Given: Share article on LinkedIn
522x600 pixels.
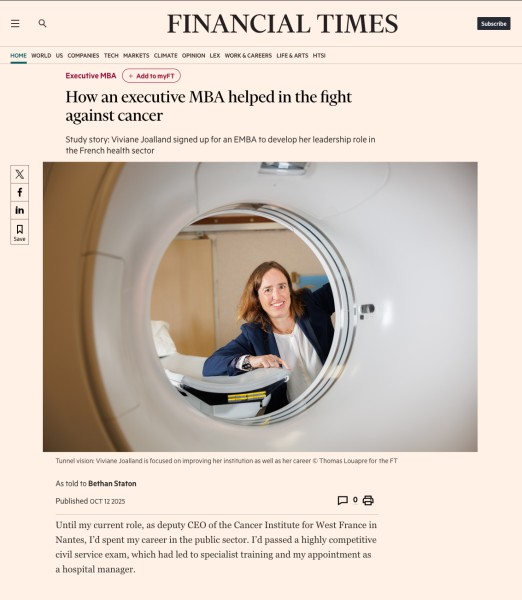Looking at the screenshot, I should tap(20, 210).
